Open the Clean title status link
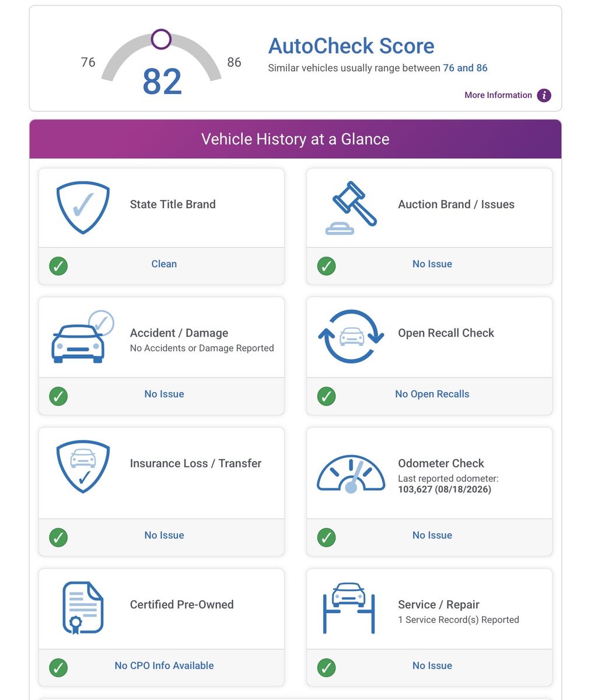The image size is (591, 700). tap(164, 264)
